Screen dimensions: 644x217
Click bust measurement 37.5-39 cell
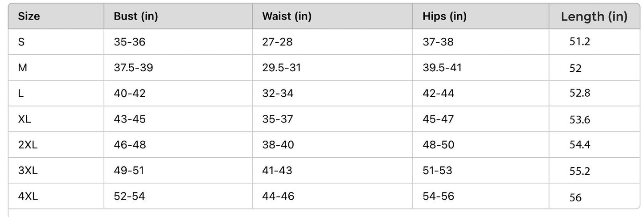pos(133,68)
